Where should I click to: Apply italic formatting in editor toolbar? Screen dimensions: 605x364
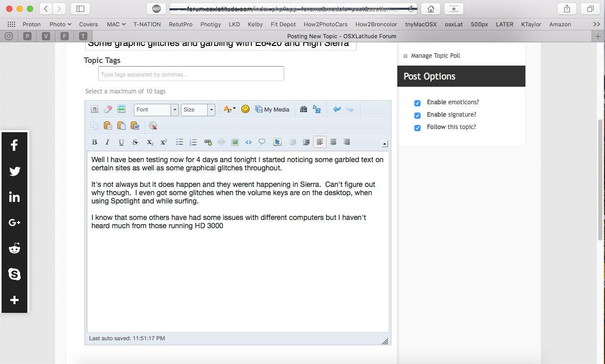point(107,142)
